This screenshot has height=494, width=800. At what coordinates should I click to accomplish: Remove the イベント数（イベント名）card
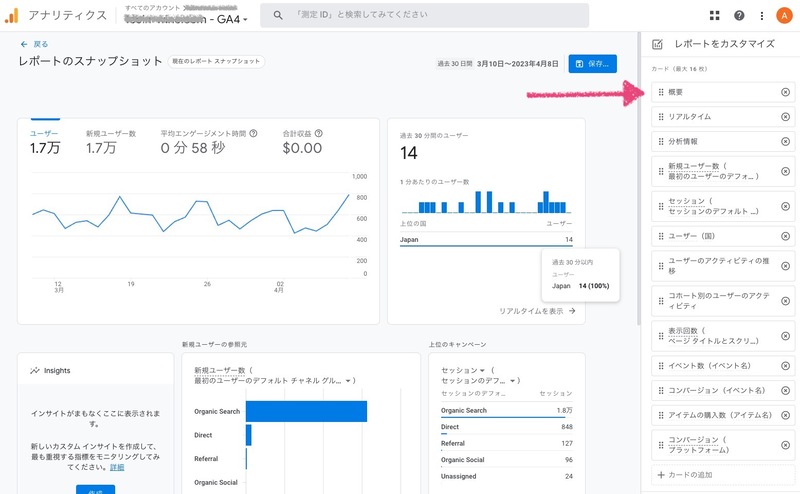pos(786,366)
